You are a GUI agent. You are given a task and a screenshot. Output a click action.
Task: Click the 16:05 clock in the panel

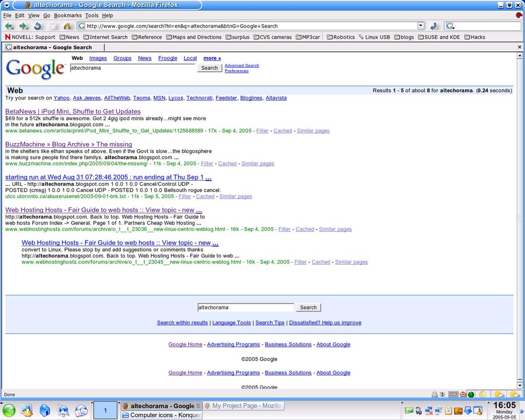pyautogui.click(x=504, y=406)
